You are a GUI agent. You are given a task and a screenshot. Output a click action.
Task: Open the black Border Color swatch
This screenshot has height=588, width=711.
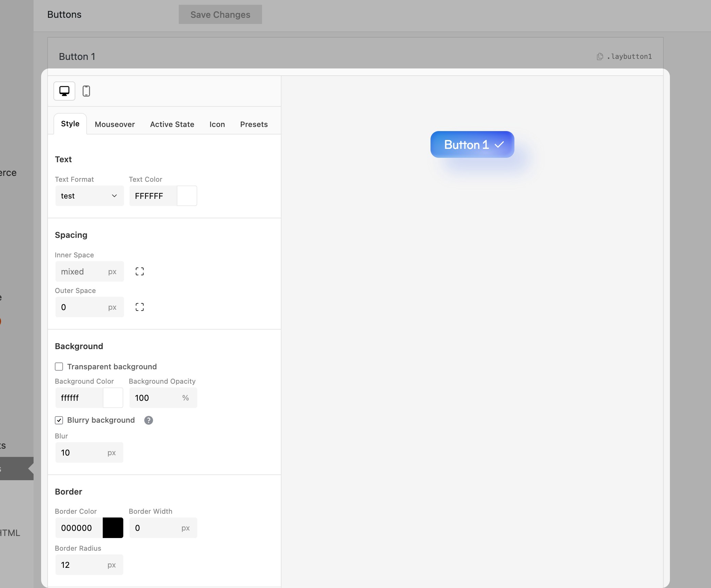coord(113,528)
